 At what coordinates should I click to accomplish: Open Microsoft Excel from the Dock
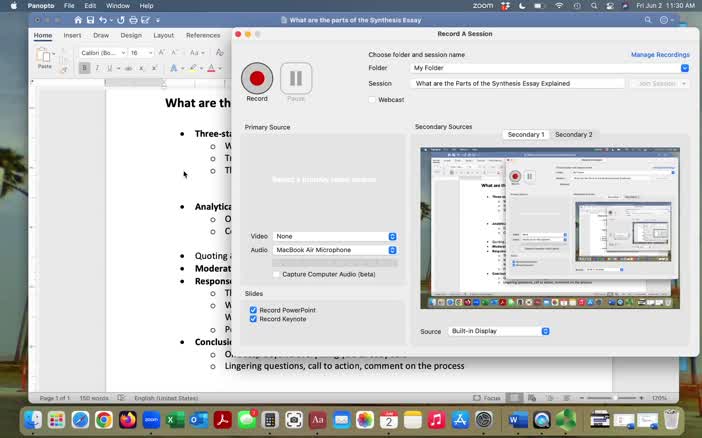(173, 420)
